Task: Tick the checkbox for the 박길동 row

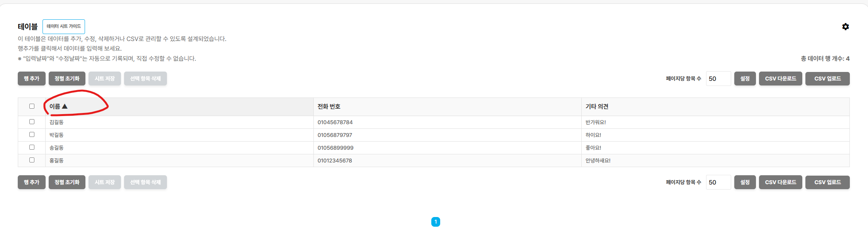Action: point(32,135)
